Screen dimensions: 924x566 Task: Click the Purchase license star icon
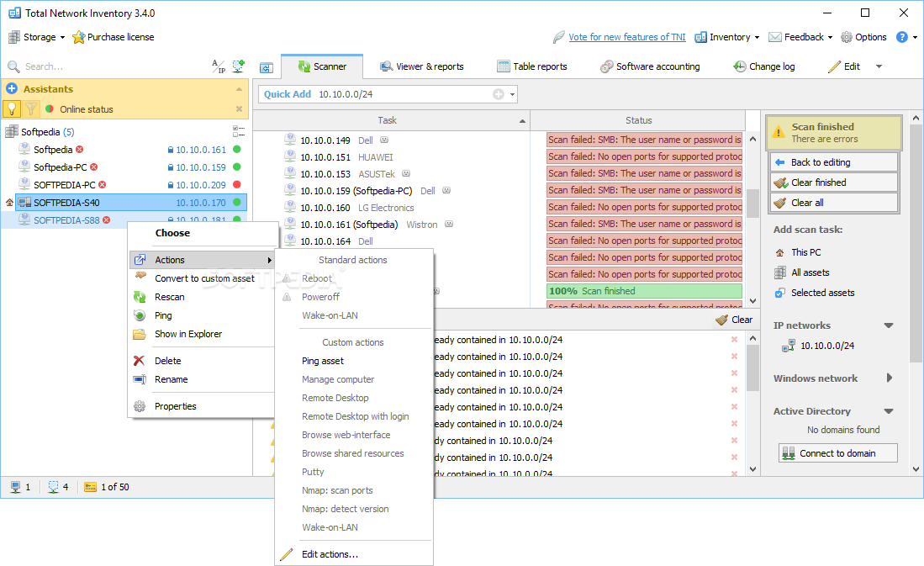pyautogui.click(x=78, y=37)
